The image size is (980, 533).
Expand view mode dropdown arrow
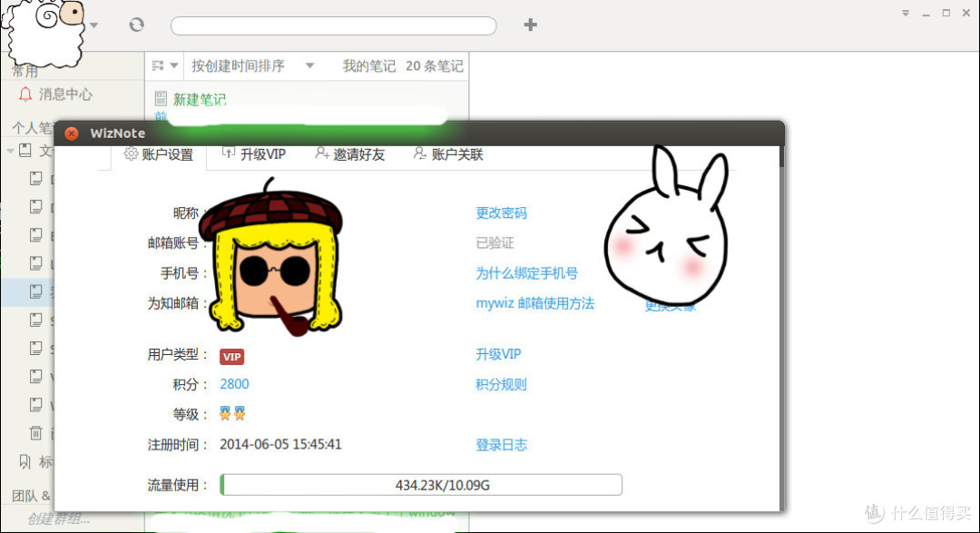pos(174,65)
